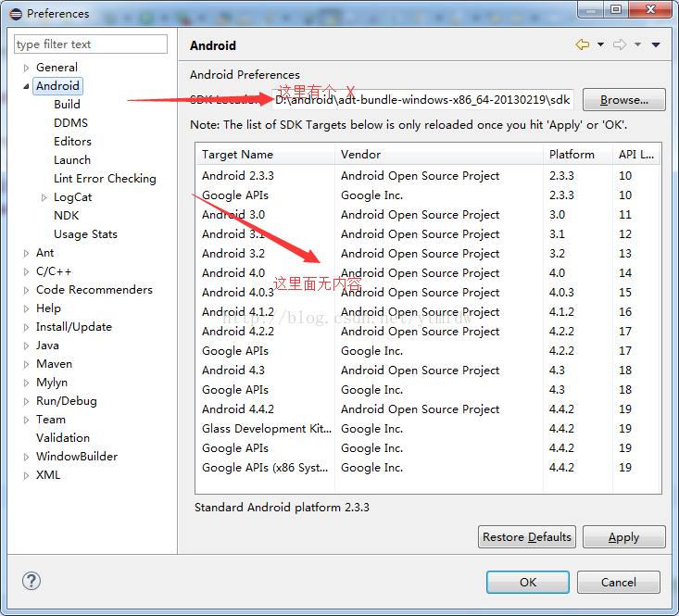Select the Android 4.2.2 target row

[428, 332]
